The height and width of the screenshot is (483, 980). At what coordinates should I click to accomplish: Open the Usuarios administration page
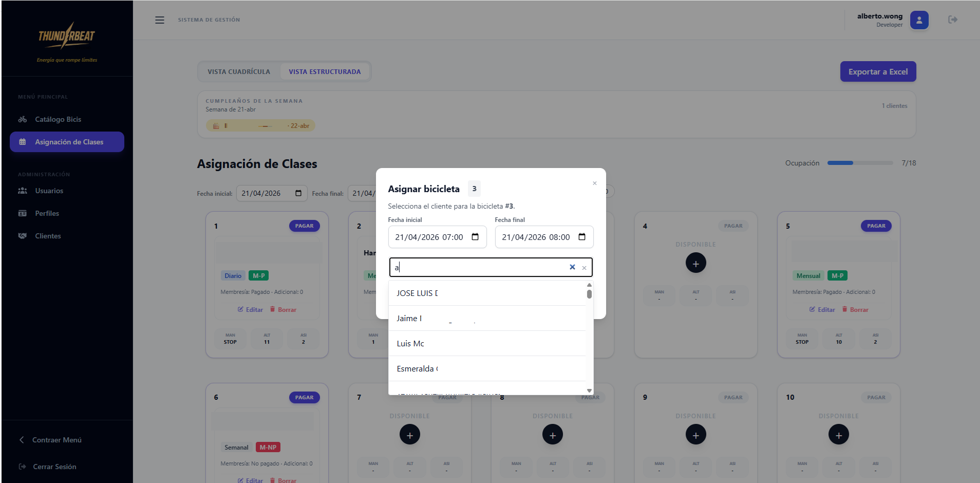[x=67, y=191]
